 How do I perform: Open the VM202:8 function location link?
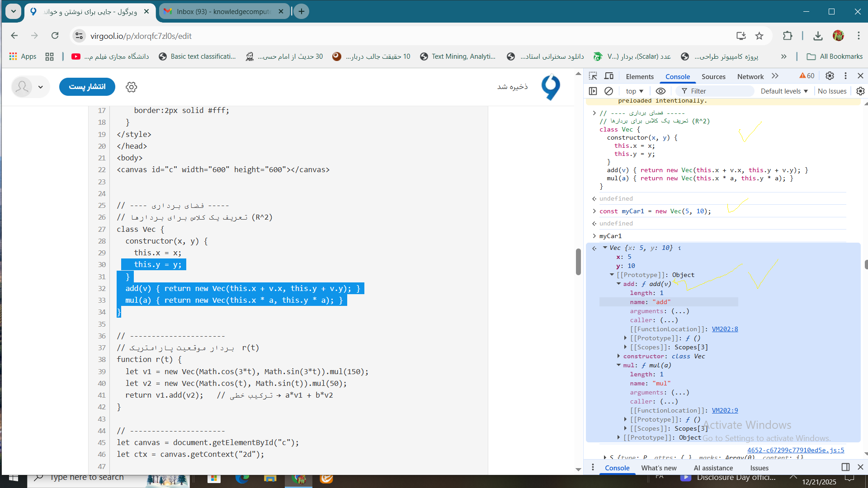pos(725,329)
